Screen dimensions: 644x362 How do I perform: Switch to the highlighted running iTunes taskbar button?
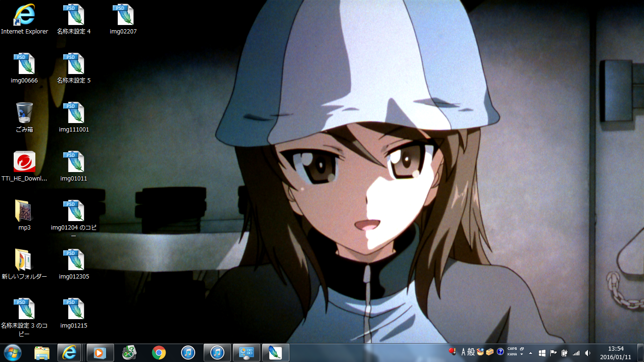217,353
